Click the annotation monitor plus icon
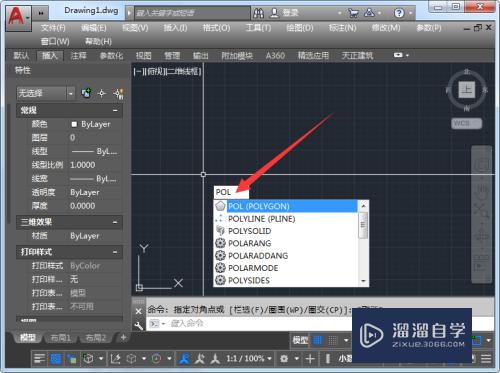The height and width of the screenshot is (373, 500). (x=310, y=359)
